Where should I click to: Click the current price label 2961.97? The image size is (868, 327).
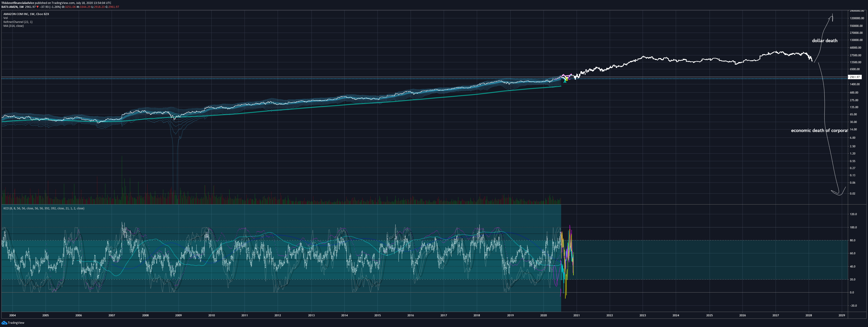(855, 77)
